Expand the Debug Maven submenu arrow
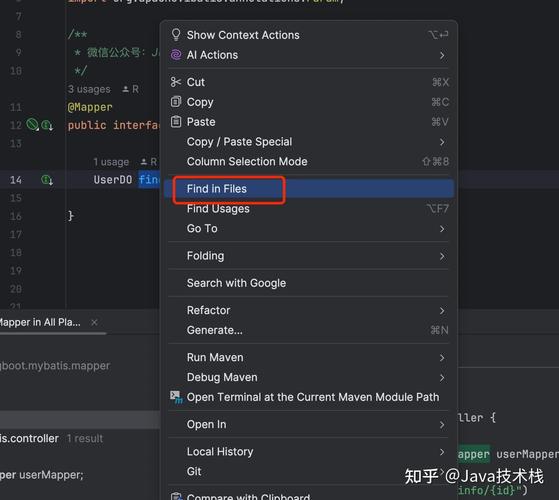This screenshot has height=500, width=559. click(442, 378)
